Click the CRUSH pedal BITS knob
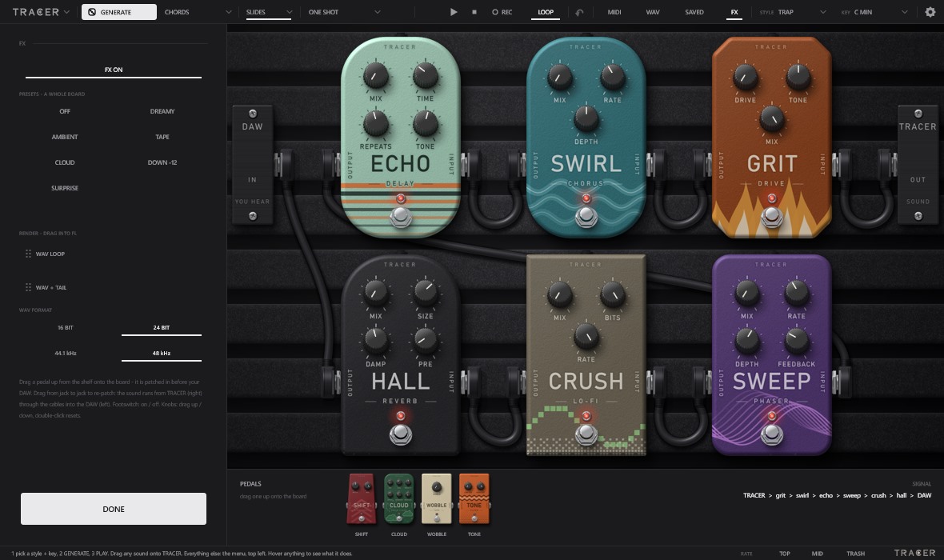 click(612, 294)
